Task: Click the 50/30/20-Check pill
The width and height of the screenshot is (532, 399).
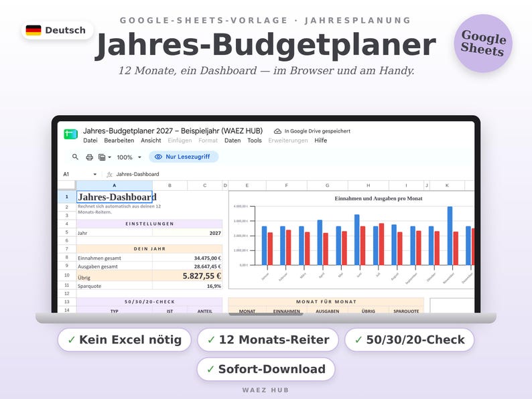Action: tap(409, 339)
